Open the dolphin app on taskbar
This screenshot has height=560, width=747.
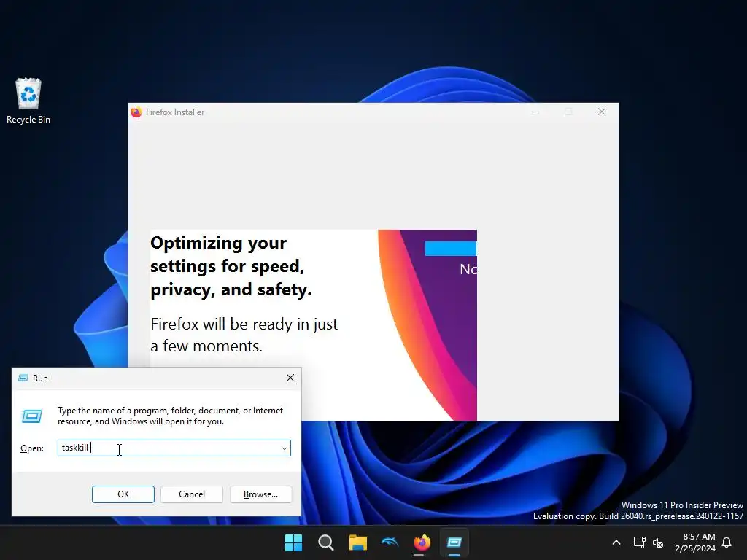pos(390,542)
